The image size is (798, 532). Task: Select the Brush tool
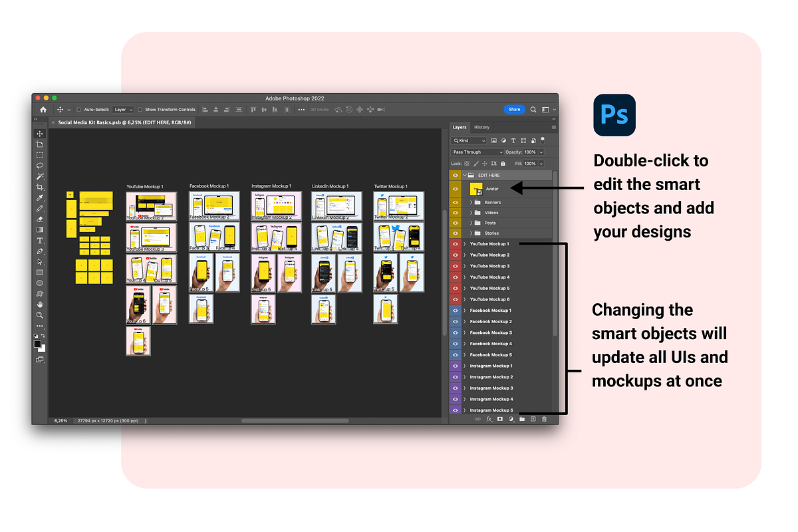click(x=40, y=208)
